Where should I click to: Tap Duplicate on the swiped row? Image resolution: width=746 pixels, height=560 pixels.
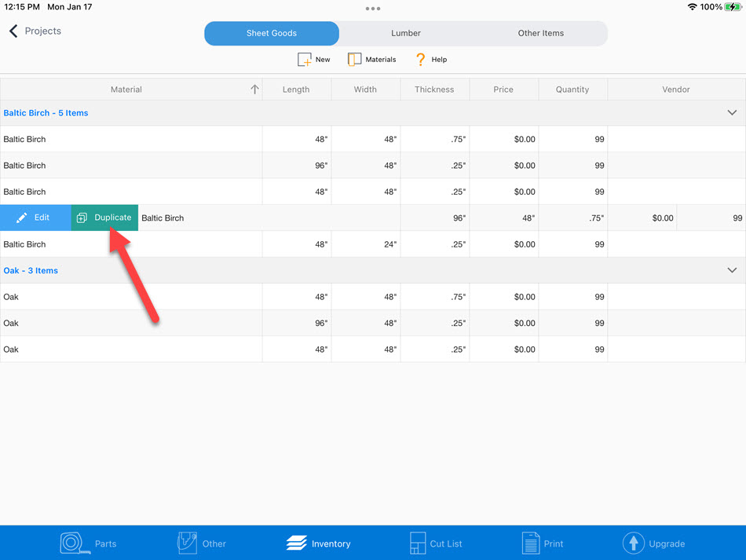point(104,218)
